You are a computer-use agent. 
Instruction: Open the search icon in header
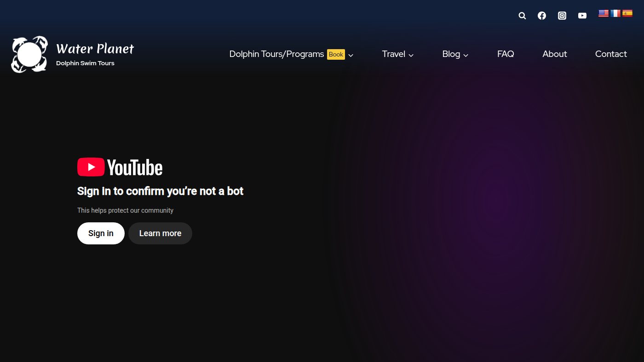click(x=522, y=16)
